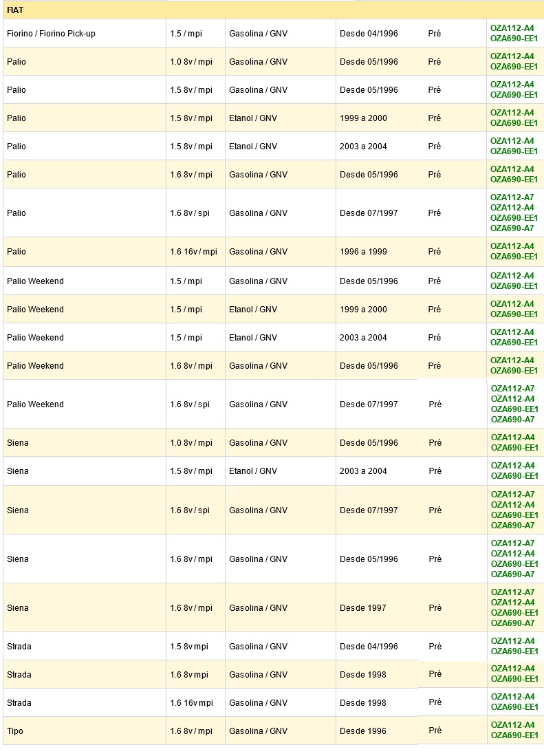The image size is (544, 756).
Task: Open OZA112-A4 link in Fiorino Pick-up row
Action: tap(512, 28)
